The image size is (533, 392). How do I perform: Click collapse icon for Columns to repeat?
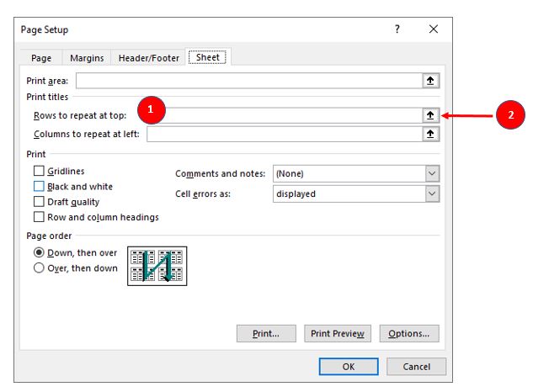pos(430,134)
